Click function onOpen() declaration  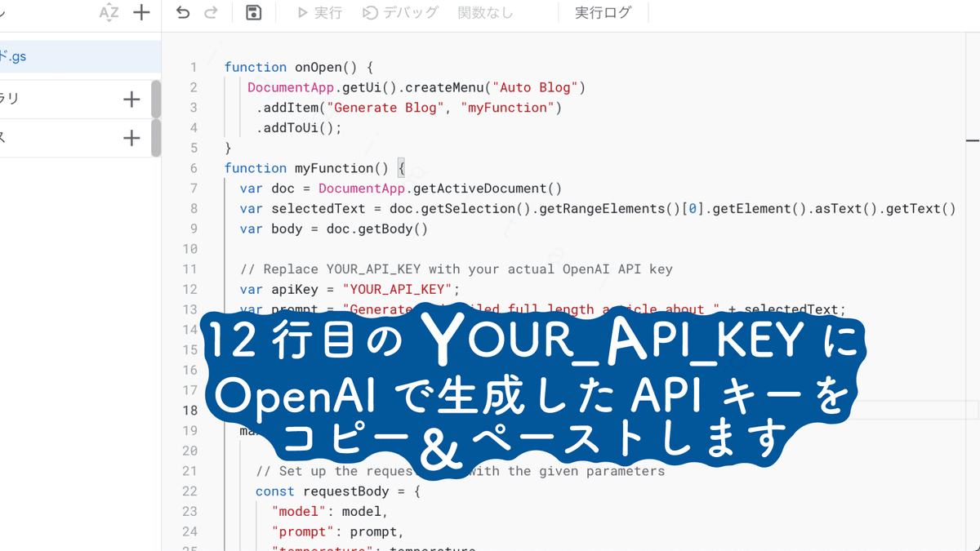click(298, 67)
